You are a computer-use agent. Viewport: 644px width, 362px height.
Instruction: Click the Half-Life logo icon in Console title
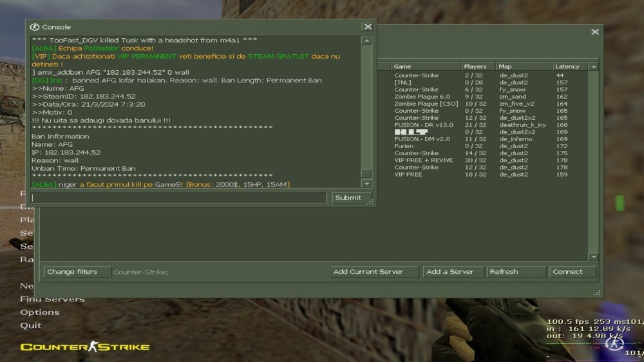35,27
